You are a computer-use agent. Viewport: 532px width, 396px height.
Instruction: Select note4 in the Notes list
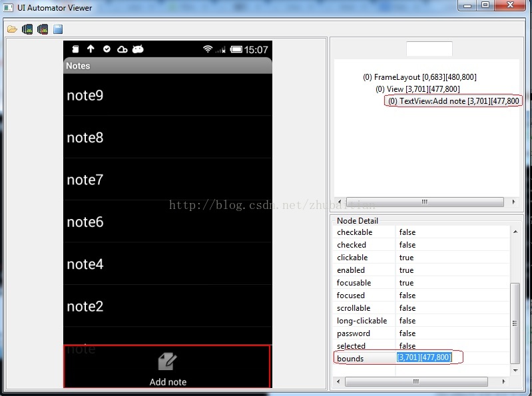tap(168, 264)
